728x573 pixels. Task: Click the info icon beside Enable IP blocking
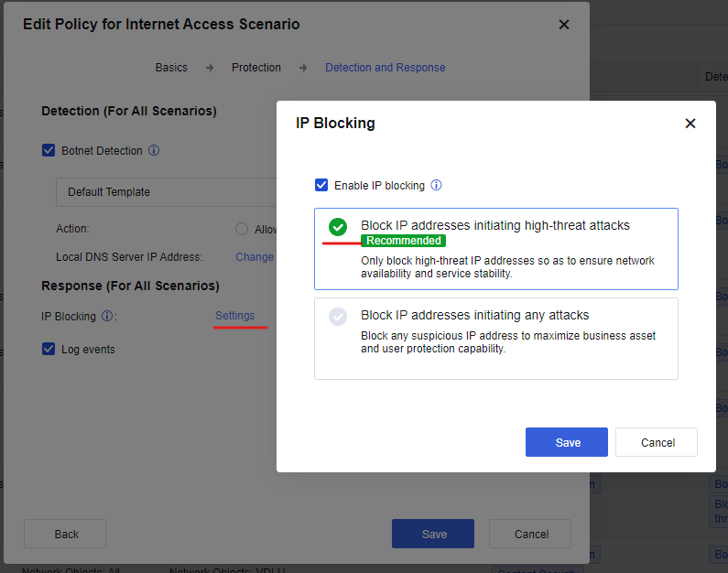pos(436,185)
